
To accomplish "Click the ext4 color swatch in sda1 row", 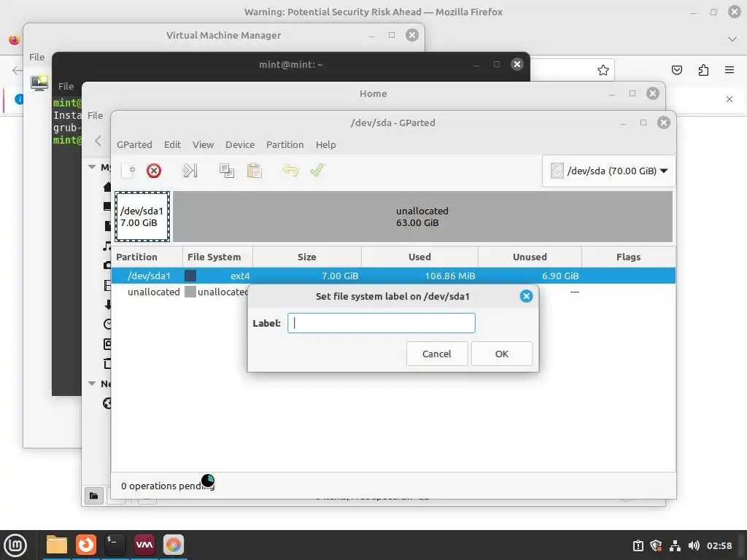I will (190, 276).
